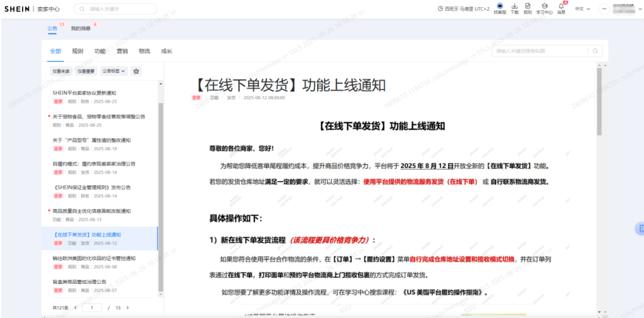This screenshot has height=318, width=644.
Task: Toggle the 仅看重要 filter
Action: pyautogui.click(x=86, y=71)
